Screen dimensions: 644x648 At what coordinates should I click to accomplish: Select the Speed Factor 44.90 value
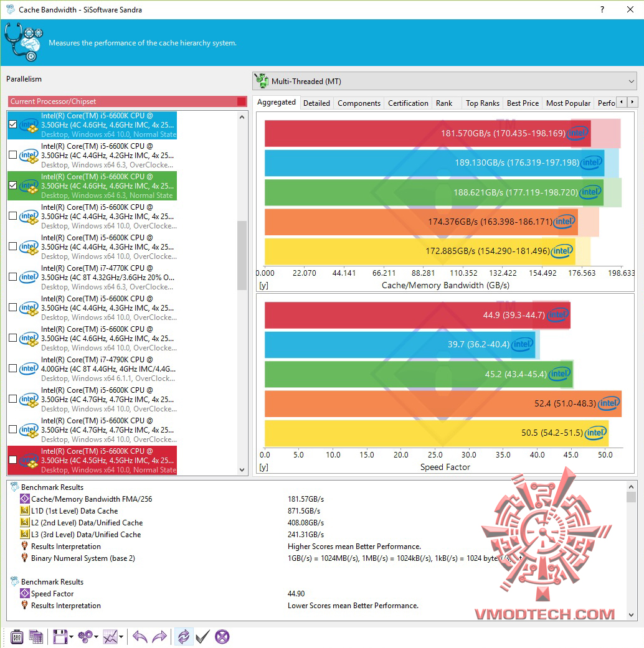click(x=296, y=593)
